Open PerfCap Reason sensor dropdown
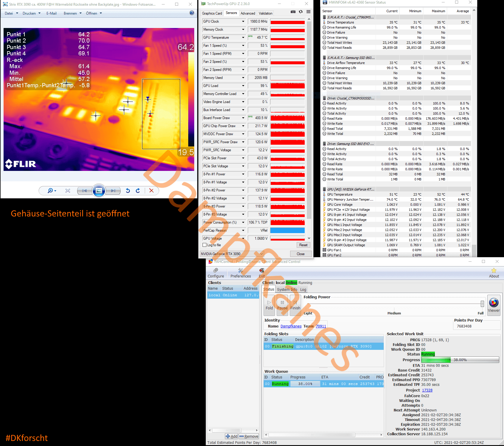 tap(243, 230)
